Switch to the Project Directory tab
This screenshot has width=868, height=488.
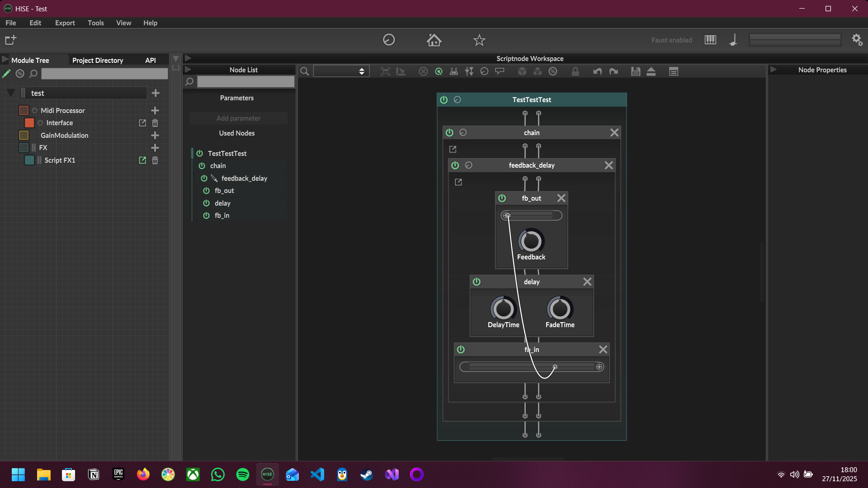[98, 60]
